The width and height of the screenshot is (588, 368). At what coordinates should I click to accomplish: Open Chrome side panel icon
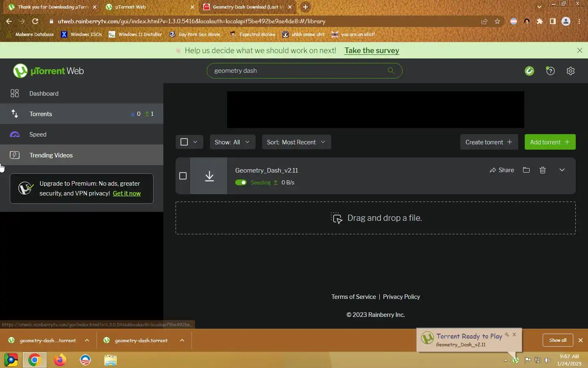[553, 21]
